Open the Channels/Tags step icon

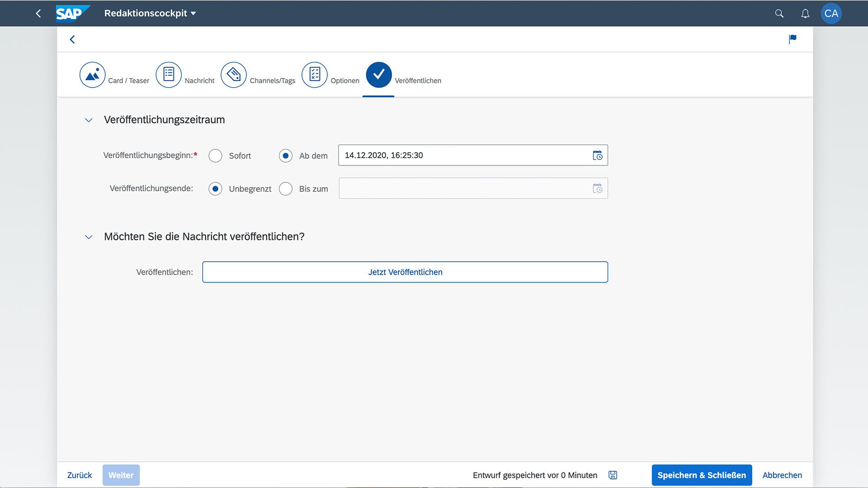pyautogui.click(x=233, y=75)
